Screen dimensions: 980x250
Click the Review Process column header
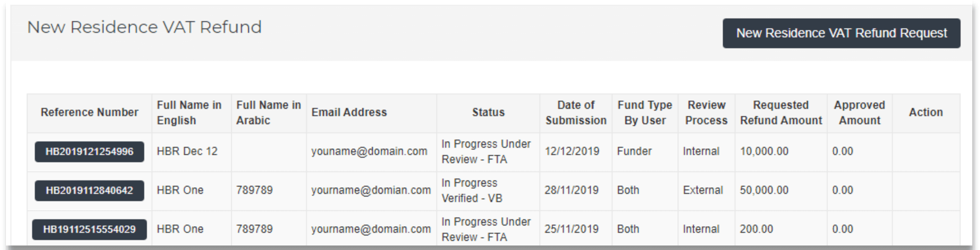click(706, 112)
